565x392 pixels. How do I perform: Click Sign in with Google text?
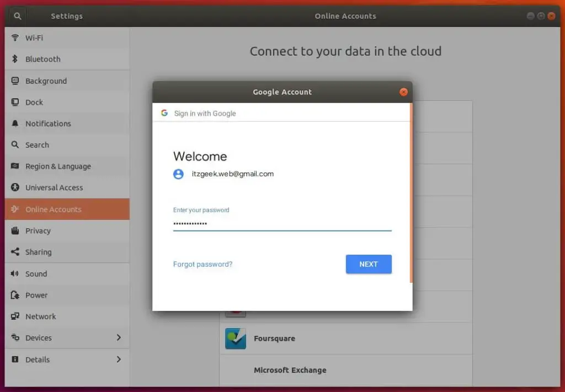pyautogui.click(x=205, y=114)
